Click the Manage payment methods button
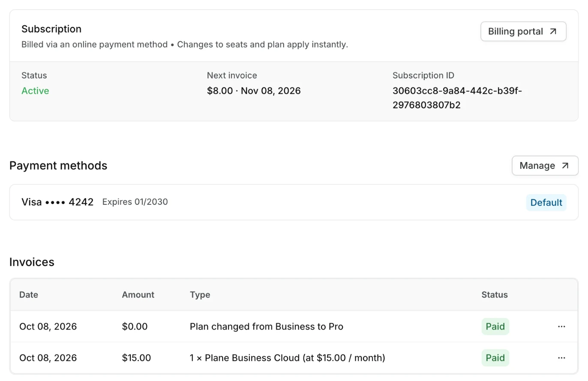 tap(545, 165)
